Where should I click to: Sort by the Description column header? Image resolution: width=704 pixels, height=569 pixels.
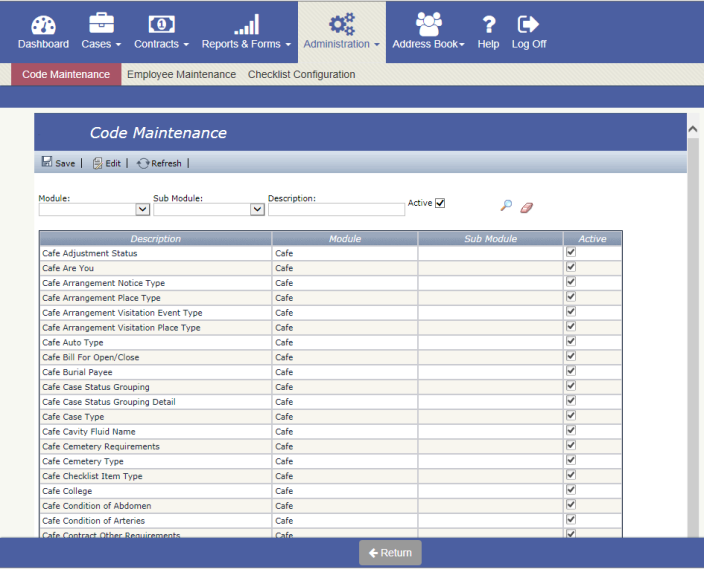tap(155, 238)
